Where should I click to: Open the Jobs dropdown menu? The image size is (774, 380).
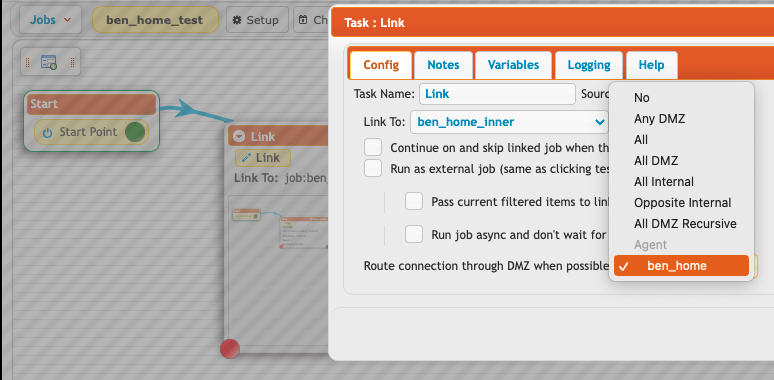(x=51, y=20)
